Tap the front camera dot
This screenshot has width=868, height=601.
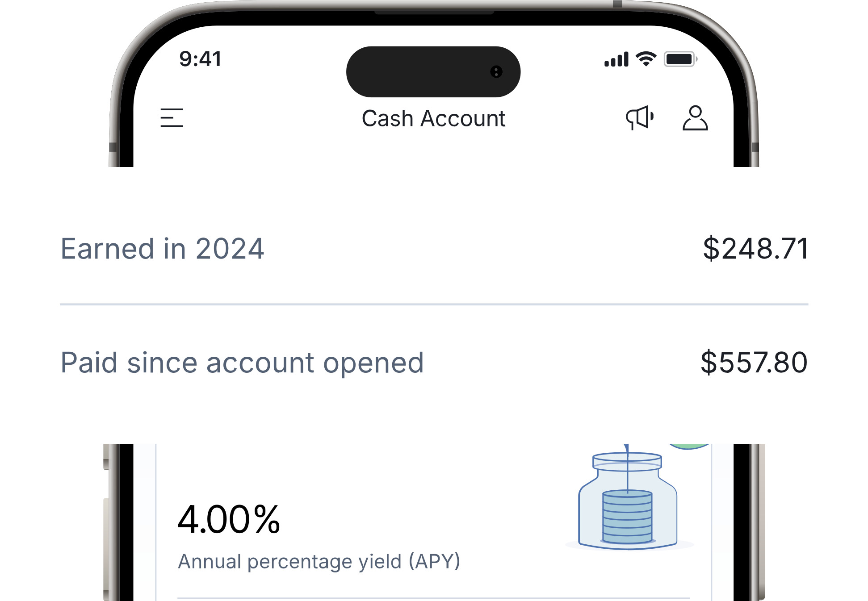pos(496,72)
